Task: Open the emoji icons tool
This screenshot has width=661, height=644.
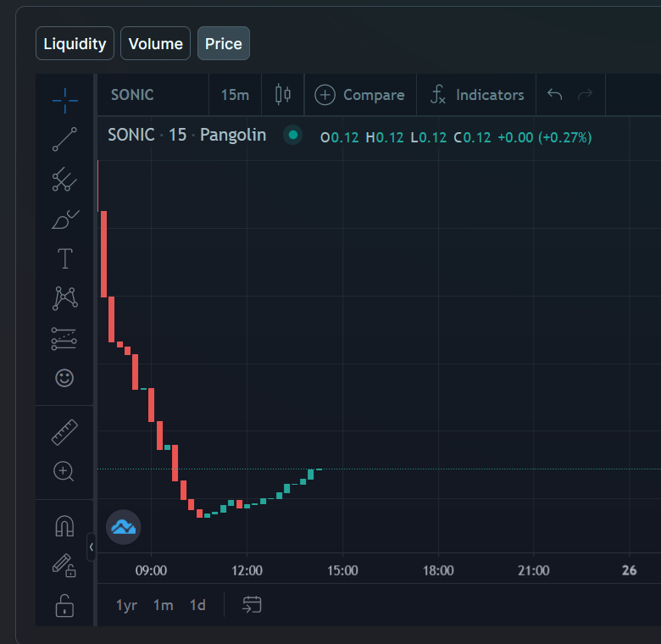Action: pos(64,378)
